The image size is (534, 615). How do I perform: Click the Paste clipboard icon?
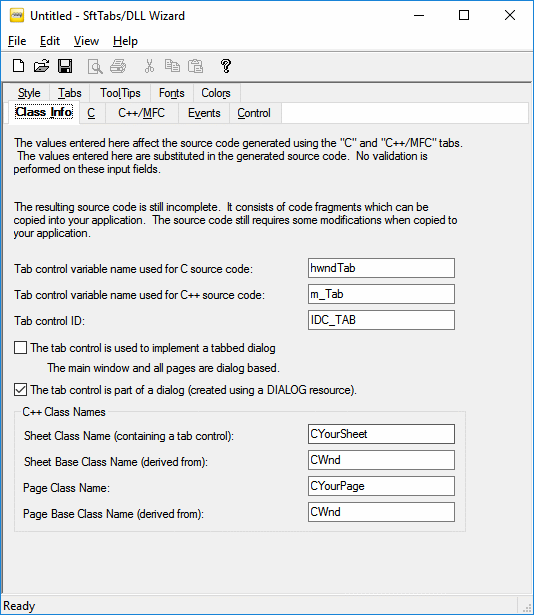tap(195, 66)
